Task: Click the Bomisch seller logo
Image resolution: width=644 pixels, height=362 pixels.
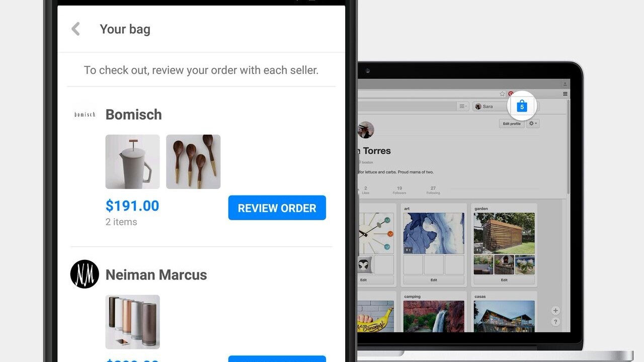Action: pyautogui.click(x=85, y=115)
